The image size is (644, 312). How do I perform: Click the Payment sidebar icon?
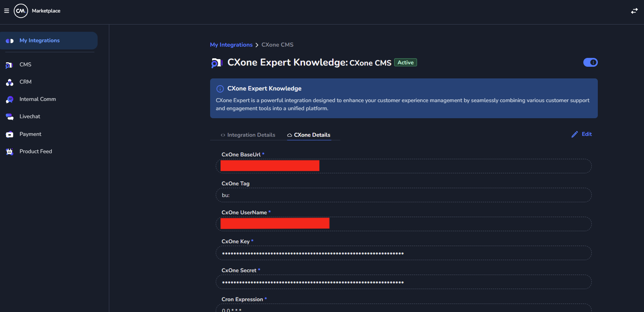pyautogui.click(x=10, y=134)
